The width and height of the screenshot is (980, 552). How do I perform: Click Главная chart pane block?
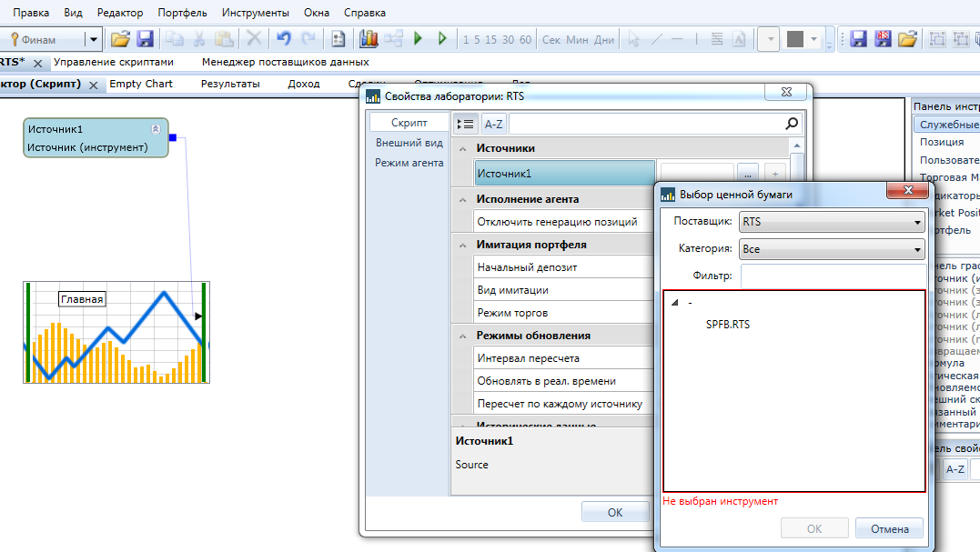(x=116, y=332)
